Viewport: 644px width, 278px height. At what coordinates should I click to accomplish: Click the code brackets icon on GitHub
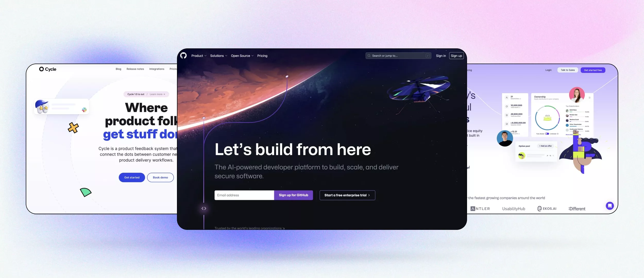click(x=204, y=208)
